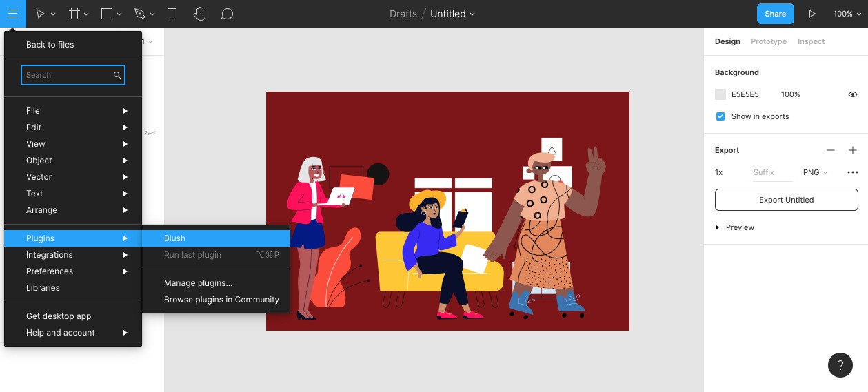Uncheck Show in exports checkbox
Image resolution: width=868 pixels, height=392 pixels.
click(x=720, y=116)
